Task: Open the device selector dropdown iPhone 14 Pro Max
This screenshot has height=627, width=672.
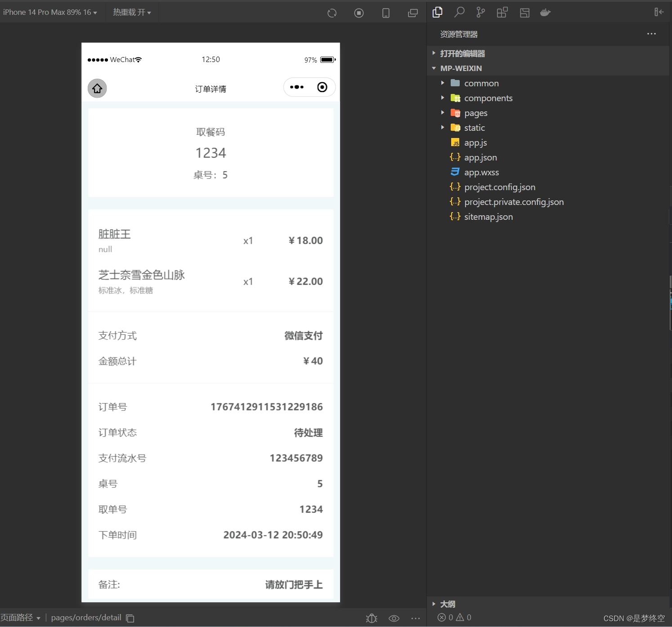Action: coord(49,12)
